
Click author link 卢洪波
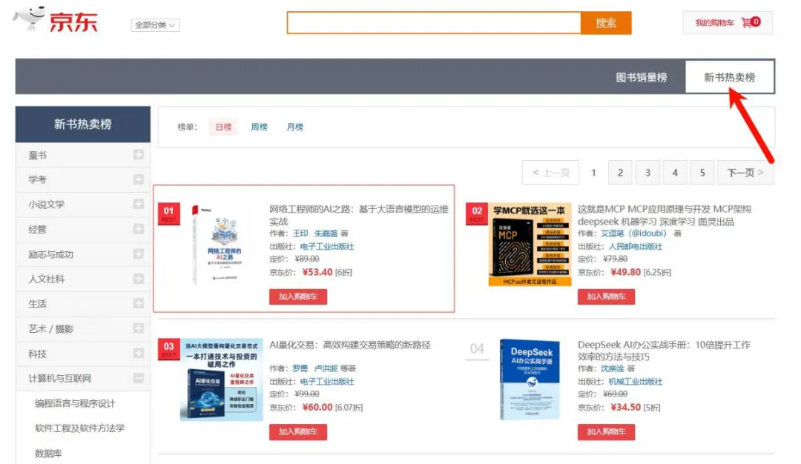point(326,368)
